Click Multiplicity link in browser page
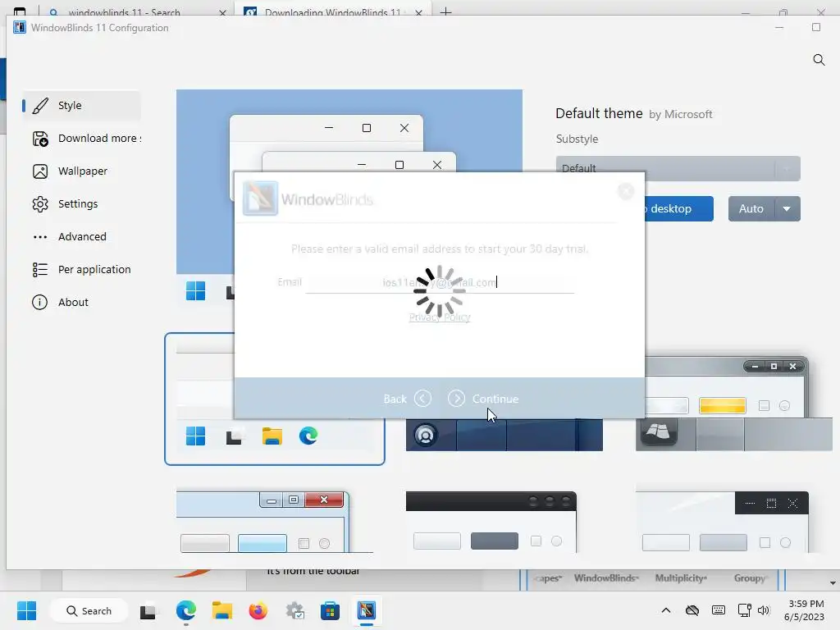This screenshot has width=840, height=630. click(681, 578)
